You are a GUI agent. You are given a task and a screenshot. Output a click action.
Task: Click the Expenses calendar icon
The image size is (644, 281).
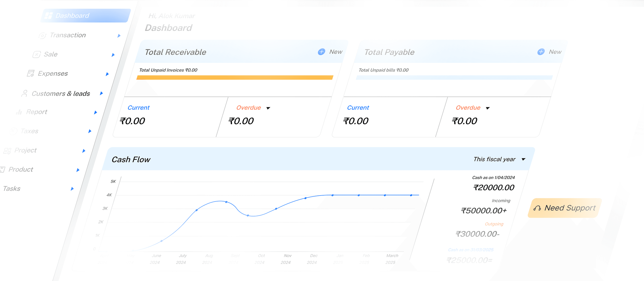coord(31,73)
